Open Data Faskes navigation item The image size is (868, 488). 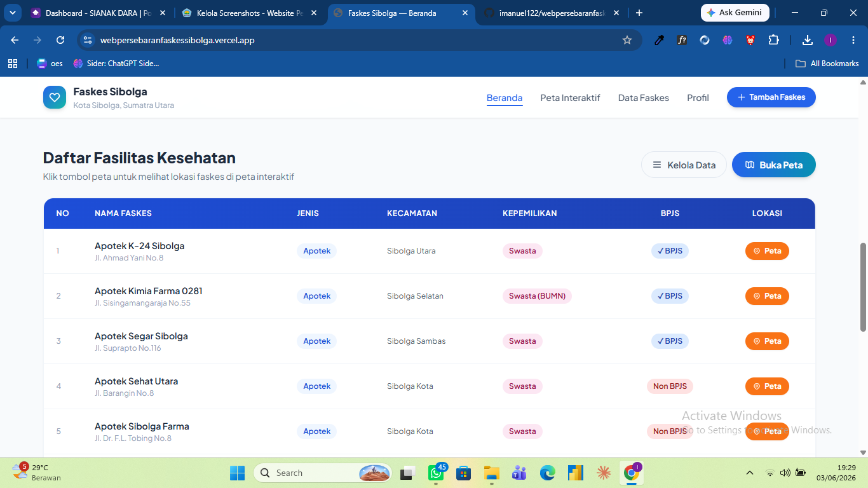(x=643, y=98)
